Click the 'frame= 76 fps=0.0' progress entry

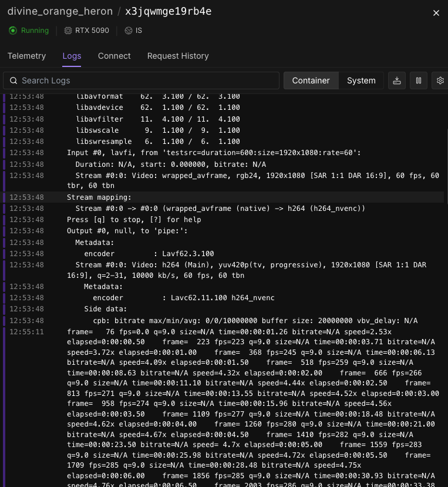(x=224, y=407)
